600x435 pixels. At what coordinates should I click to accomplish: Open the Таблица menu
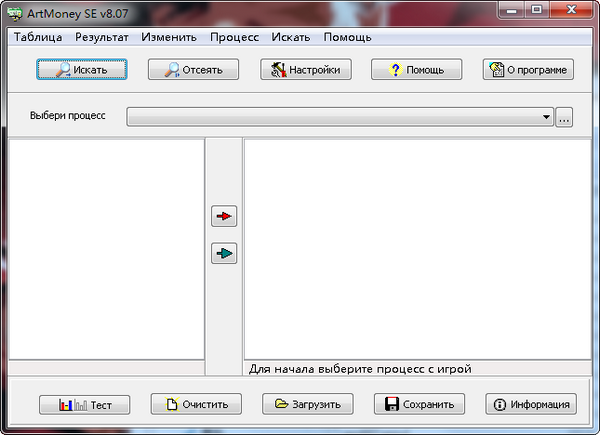pyautogui.click(x=38, y=37)
